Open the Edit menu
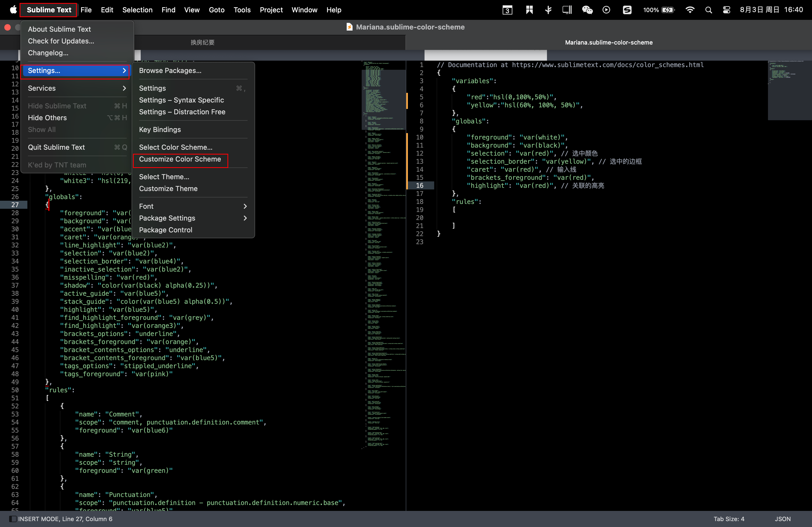Image resolution: width=812 pixels, height=527 pixels. [x=107, y=10]
